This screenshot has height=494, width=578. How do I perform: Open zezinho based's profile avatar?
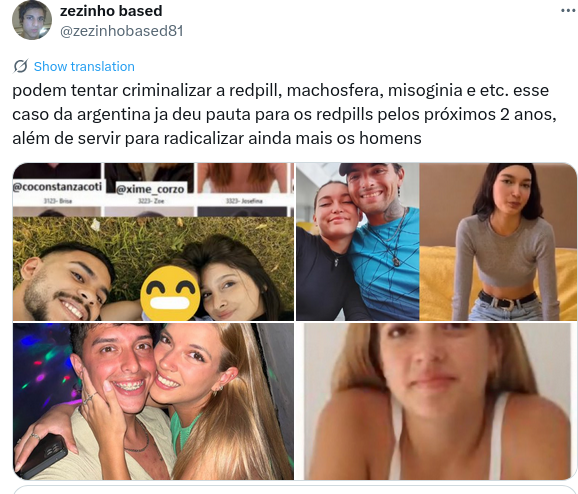32,20
